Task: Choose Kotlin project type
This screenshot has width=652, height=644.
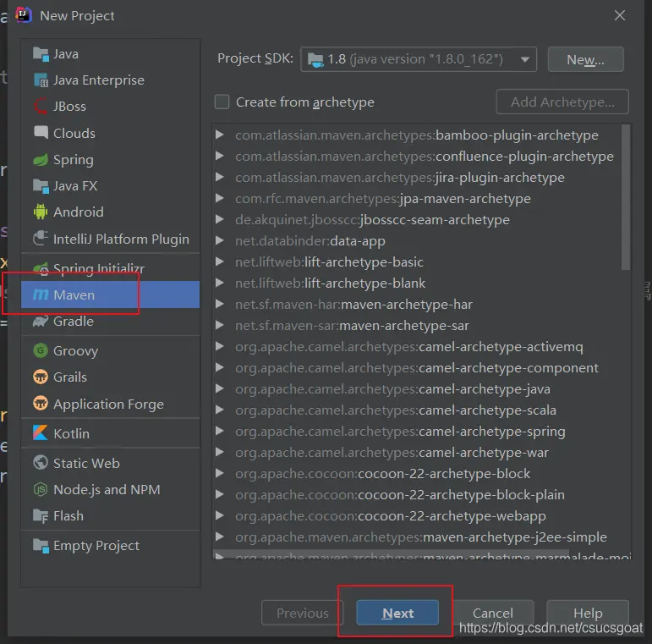Action: coord(110,433)
